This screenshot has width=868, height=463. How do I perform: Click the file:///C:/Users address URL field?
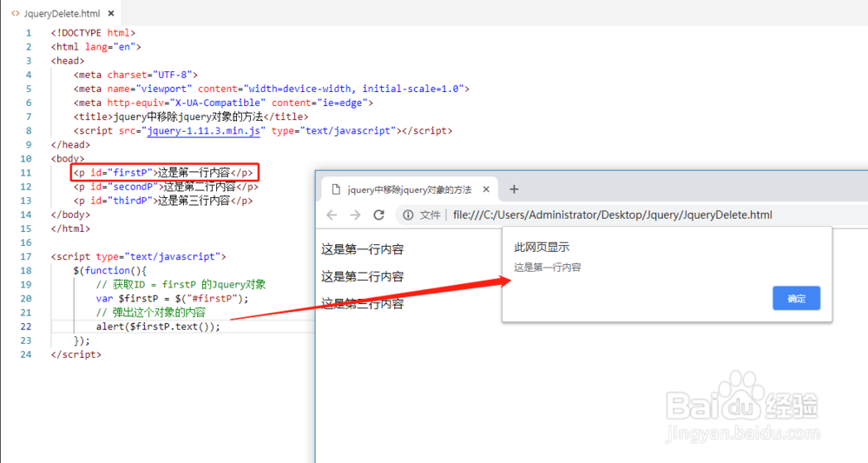click(612, 215)
